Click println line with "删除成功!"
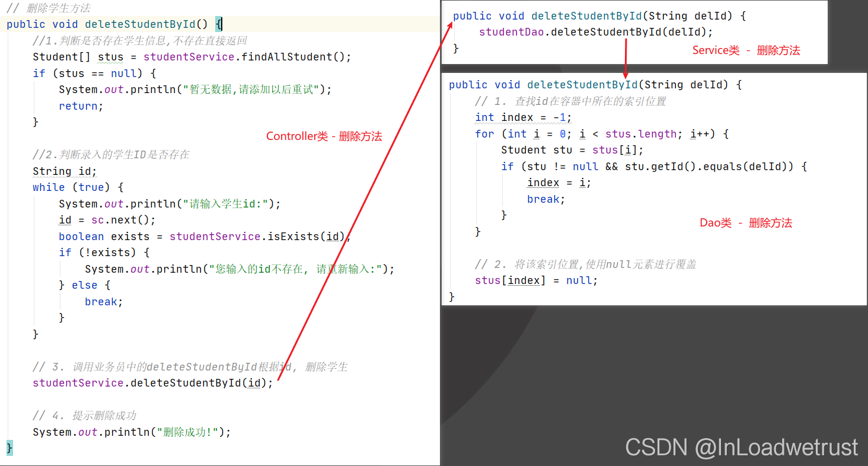This screenshot has height=466, width=868. pos(132,432)
